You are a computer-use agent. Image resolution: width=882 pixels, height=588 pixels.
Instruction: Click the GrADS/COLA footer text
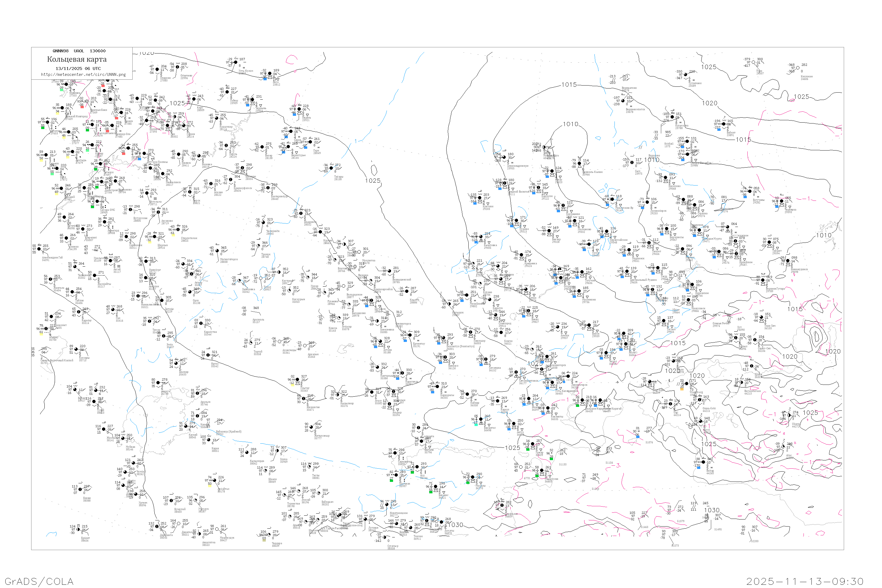(x=39, y=581)
